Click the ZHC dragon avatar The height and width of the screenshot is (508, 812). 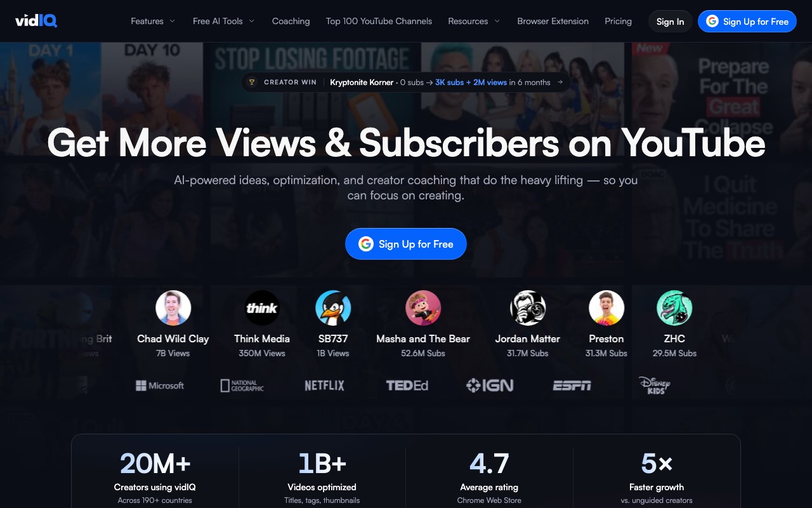tap(674, 308)
